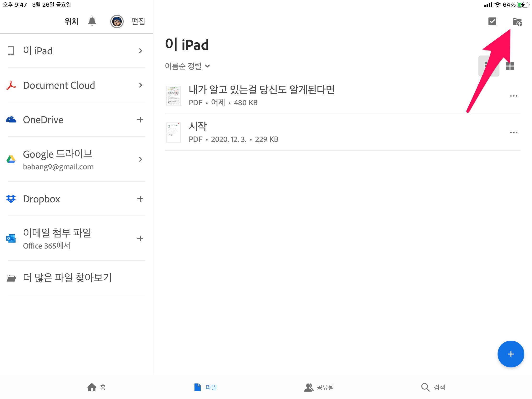Image resolution: width=532 pixels, height=399 pixels.
Task: Open the 시작 PDF thumbnail
Action: tap(173, 133)
